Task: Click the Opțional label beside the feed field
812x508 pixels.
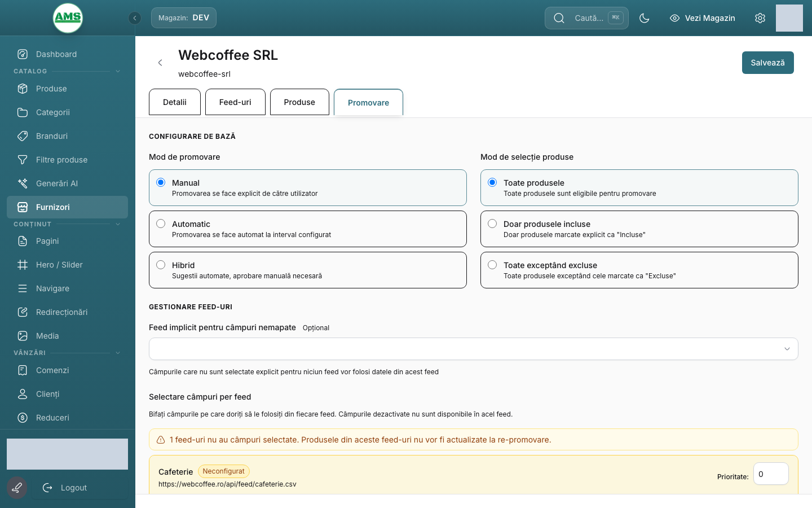Action: pyautogui.click(x=316, y=328)
